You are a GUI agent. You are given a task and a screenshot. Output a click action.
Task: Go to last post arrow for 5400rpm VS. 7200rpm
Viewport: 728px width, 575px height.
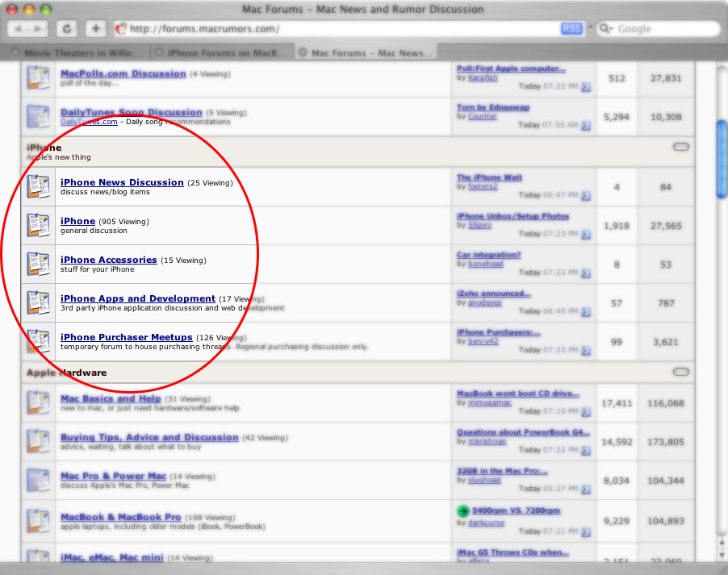click(x=586, y=531)
